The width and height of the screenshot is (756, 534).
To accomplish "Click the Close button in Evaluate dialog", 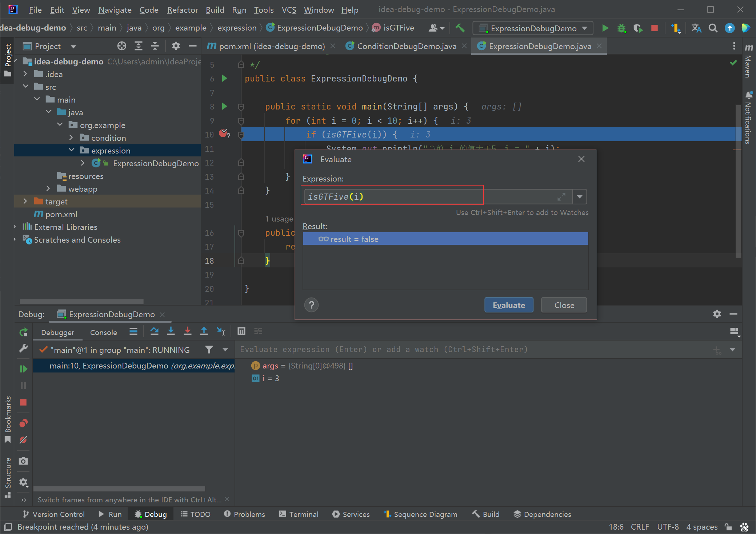I will [x=564, y=305].
